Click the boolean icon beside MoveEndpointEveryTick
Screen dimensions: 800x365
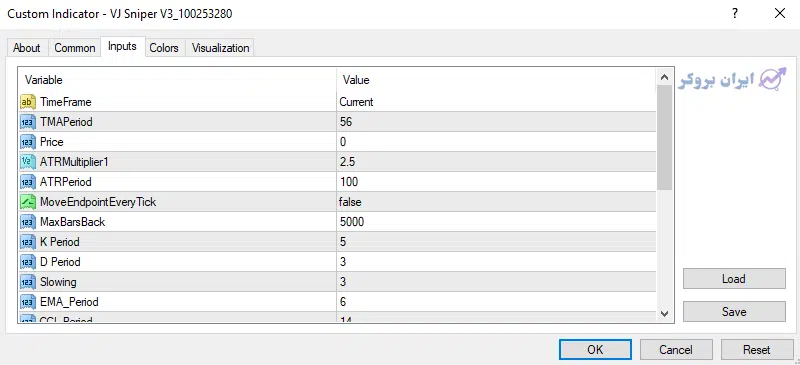tap(28, 202)
